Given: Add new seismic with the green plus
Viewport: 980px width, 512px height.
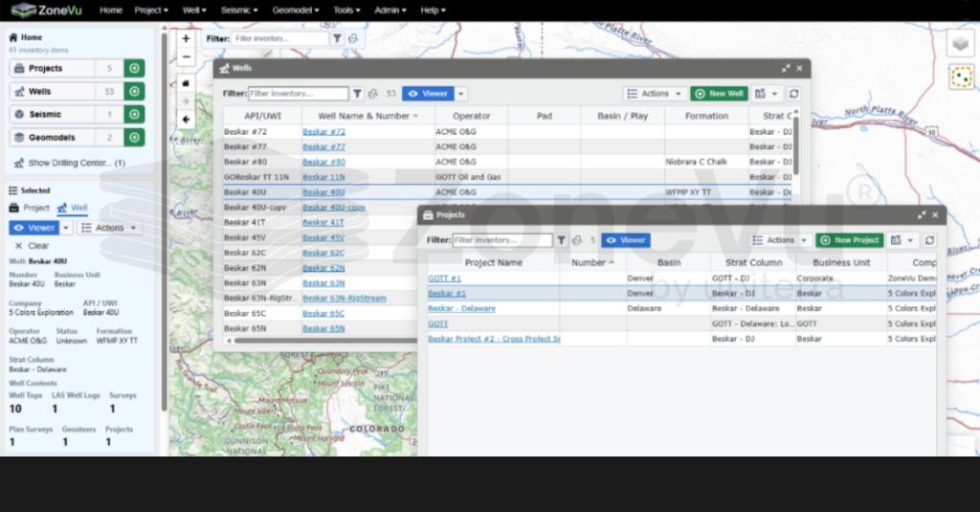Looking at the screenshot, I should [134, 115].
